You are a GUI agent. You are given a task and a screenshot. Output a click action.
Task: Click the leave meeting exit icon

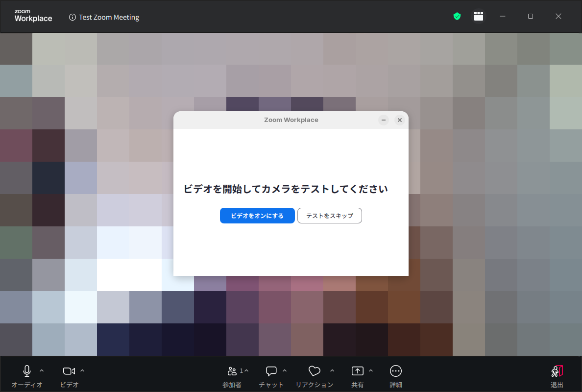557,371
